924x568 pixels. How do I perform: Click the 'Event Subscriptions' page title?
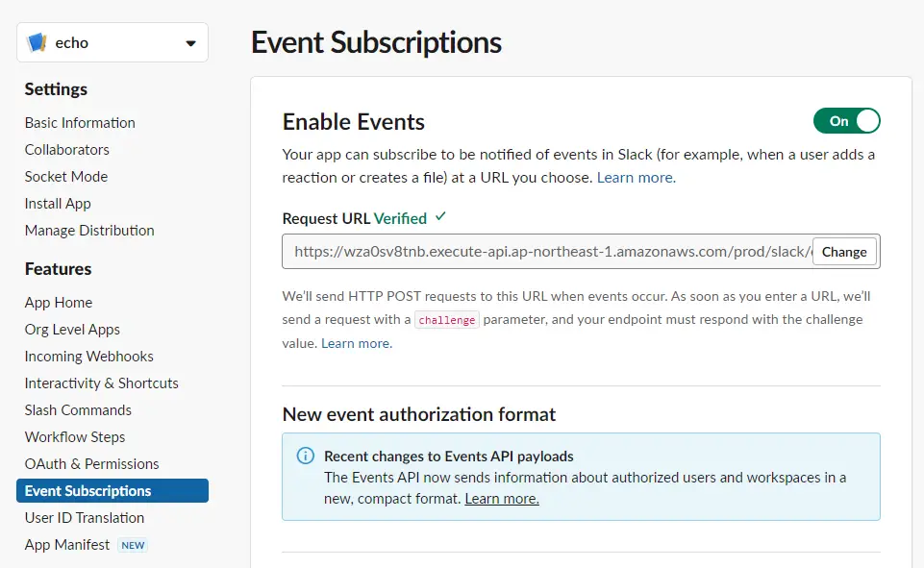tap(376, 42)
